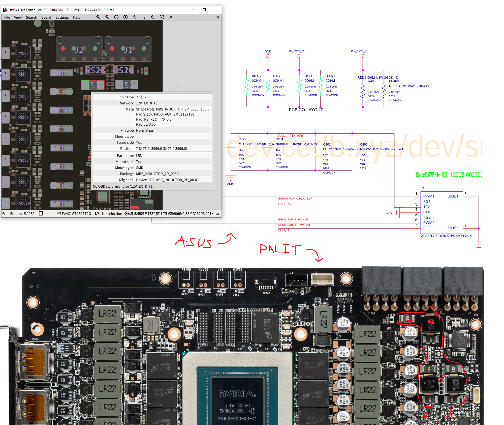This screenshot has width=504, height=425.
Task: Click the FAN3_TACH signal label
Action: tap(286, 230)
